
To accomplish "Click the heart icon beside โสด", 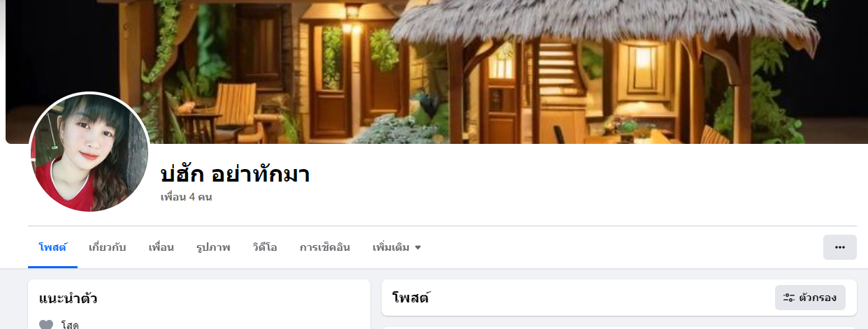I will pyautogui.click(x=46, y=325).
